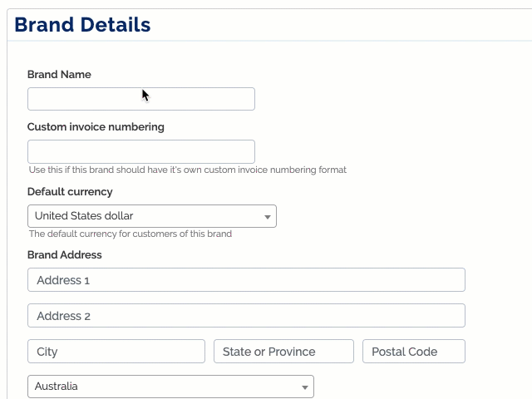The width and height of the screenshot is (532, 399).
Task: Select the United States dollar text in the currency box
Action: (x=84, y=216)
